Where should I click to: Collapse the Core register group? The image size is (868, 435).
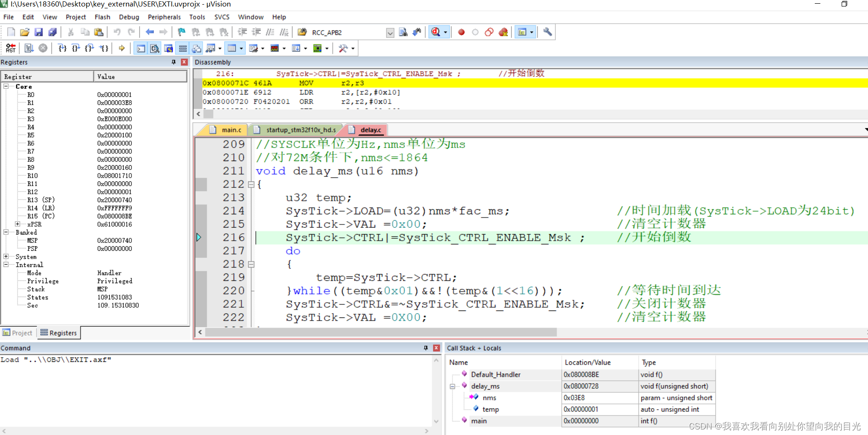pyautogui.click(x=6, y=86)
